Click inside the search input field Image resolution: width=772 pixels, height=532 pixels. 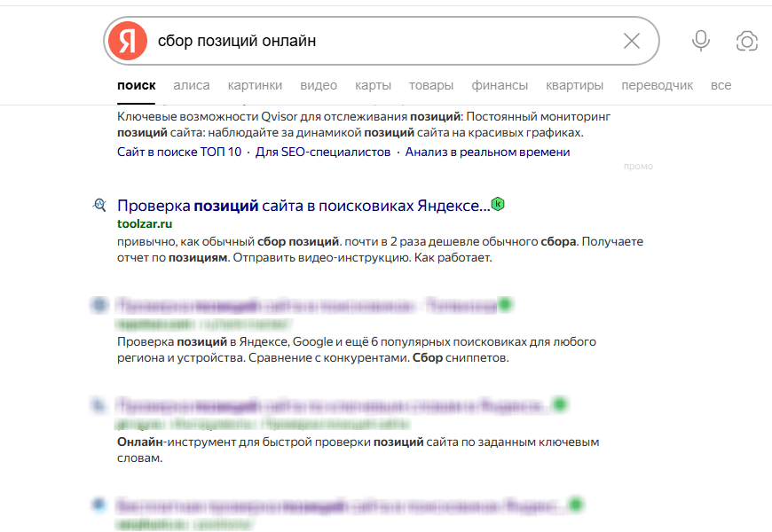click(355, 40)
